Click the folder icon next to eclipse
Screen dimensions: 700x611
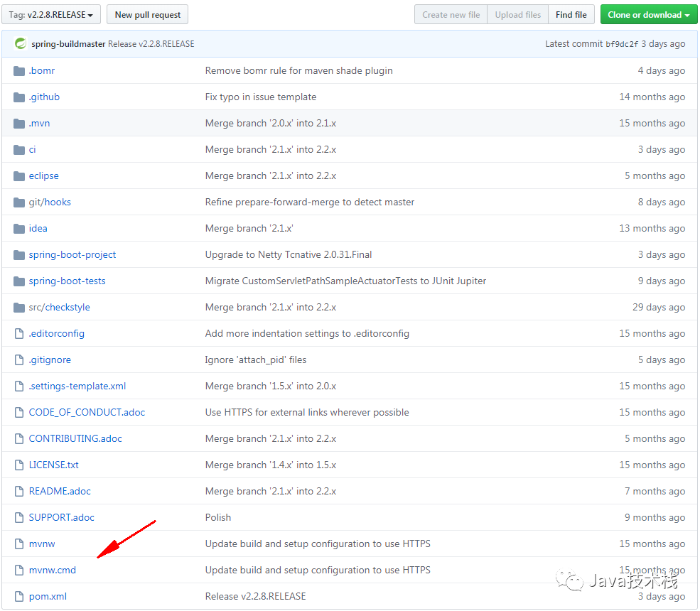pos(18,175)
